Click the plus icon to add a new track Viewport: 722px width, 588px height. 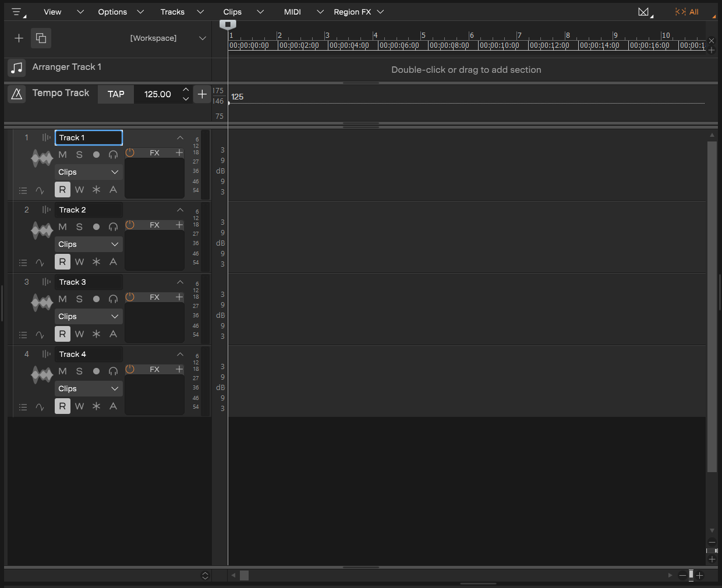(19, 38)
